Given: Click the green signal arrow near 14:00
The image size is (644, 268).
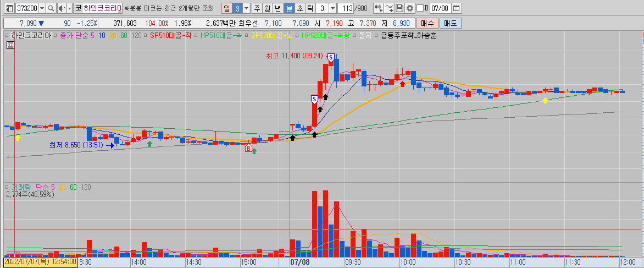Looking at the screenshot, I should pos(150,144).
